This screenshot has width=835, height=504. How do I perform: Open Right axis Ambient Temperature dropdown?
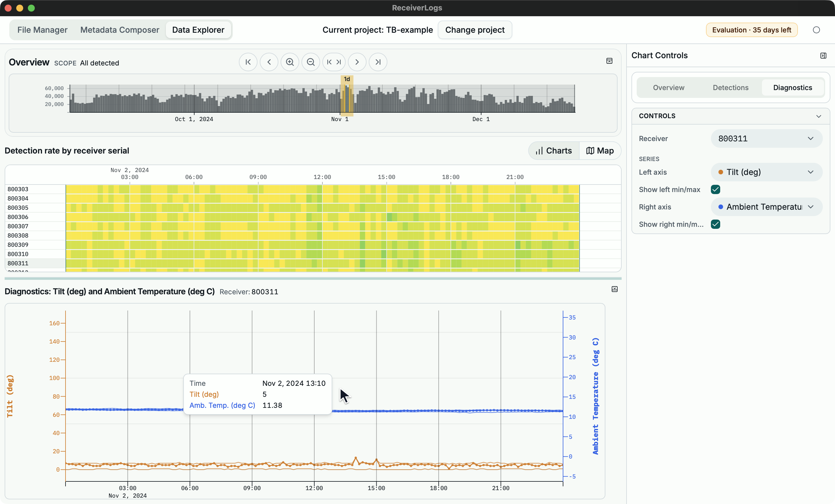click(x=766, y=207)
